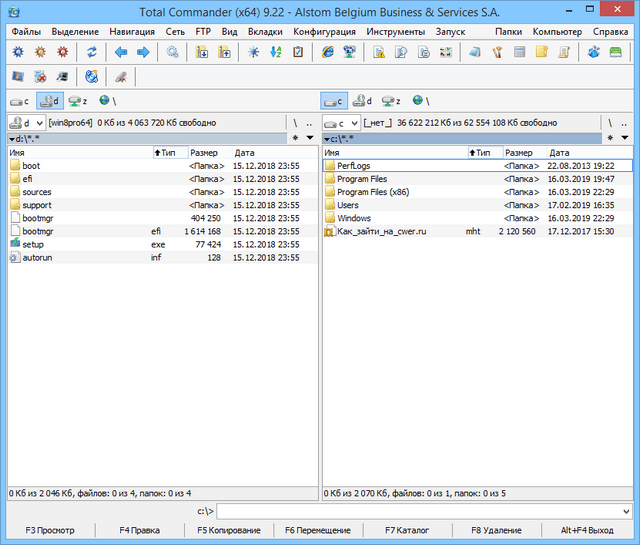Open the Справка menu
640x545 pixels.
(x=610, y=32)
